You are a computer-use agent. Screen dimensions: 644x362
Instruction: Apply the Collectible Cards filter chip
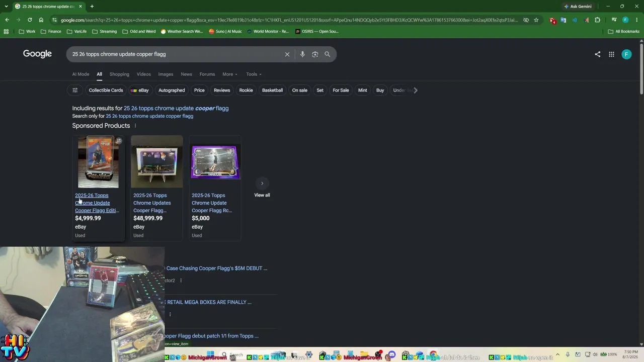pos(106,90)
